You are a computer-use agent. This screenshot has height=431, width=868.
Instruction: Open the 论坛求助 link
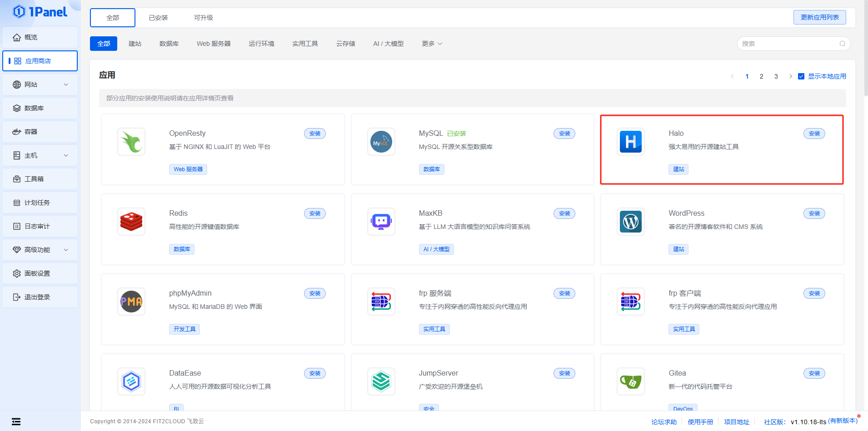coord(664,422)
